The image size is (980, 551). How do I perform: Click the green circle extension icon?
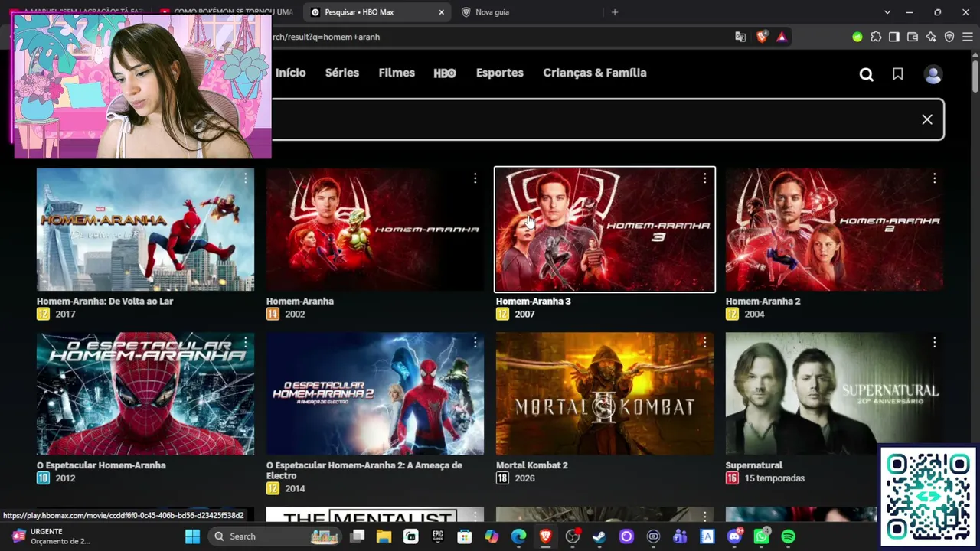[857, 37]
